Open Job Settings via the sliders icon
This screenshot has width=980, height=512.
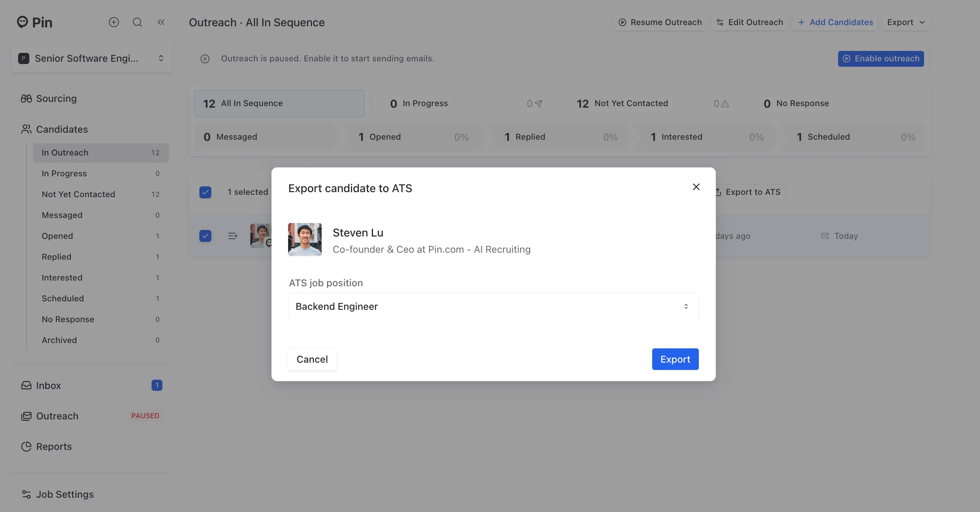pos(26,494)
